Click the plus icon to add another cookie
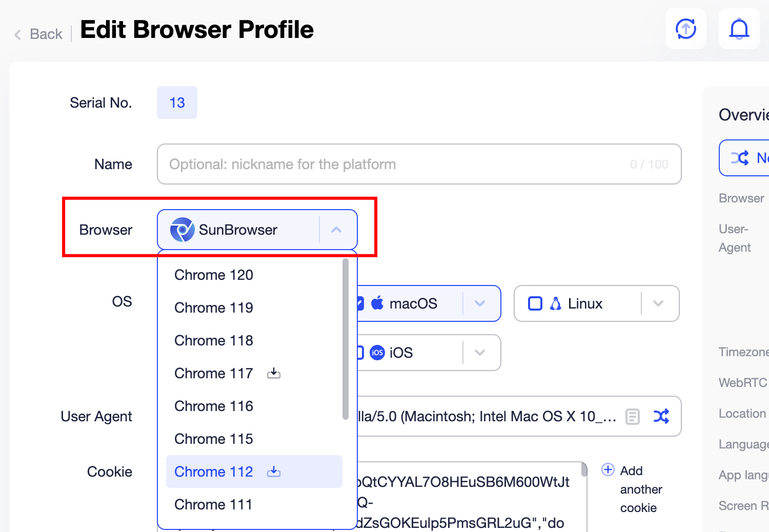 [x=608, y=469]
